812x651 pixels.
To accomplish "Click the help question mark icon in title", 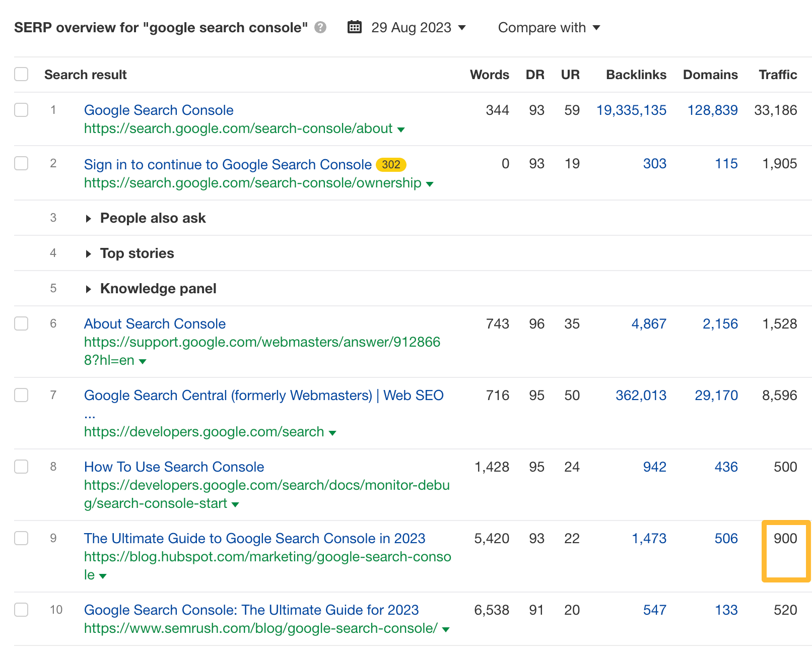I will pyautogui.click(x=320, y=28).
